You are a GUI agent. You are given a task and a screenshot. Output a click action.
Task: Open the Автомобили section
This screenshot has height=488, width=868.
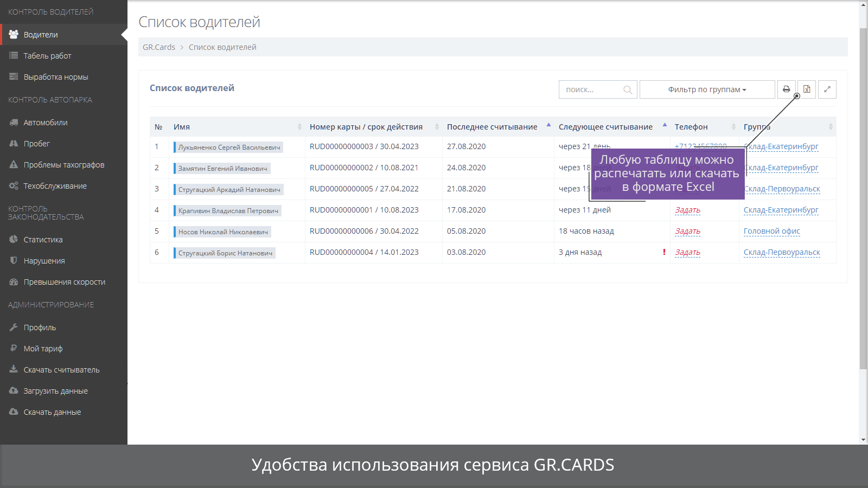[x=63, y=122]
